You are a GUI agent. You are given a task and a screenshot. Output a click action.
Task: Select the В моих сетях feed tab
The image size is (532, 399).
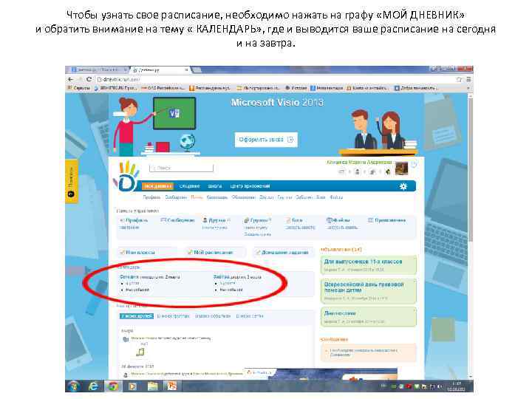(x=250, y=316)
